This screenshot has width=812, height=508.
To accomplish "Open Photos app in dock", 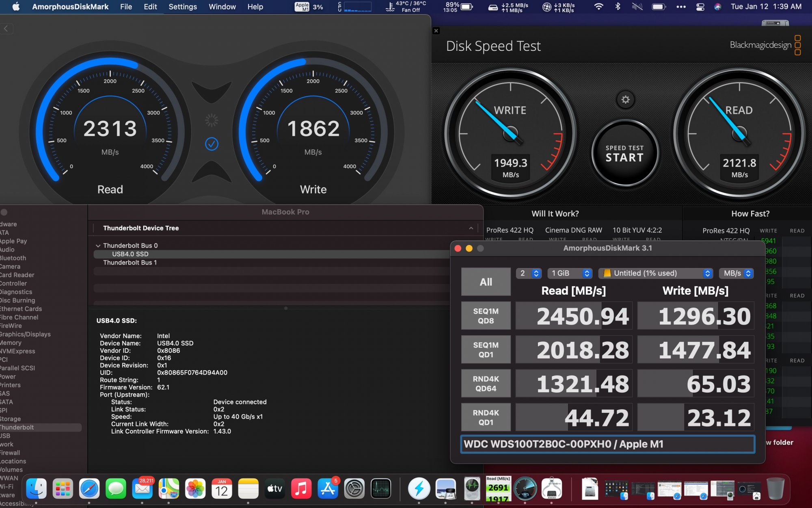I will click(x=195, y=488).
